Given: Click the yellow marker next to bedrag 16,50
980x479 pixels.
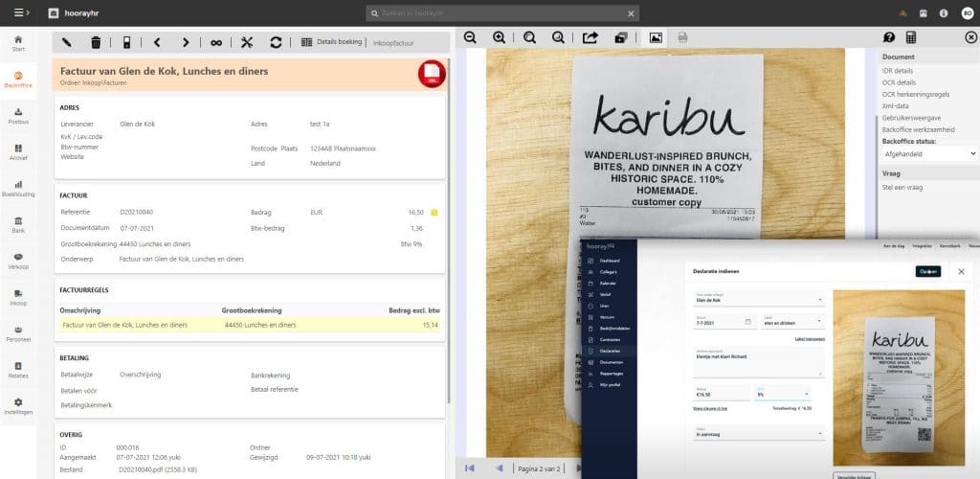Looking at the screenshot, I should point(434,213).
